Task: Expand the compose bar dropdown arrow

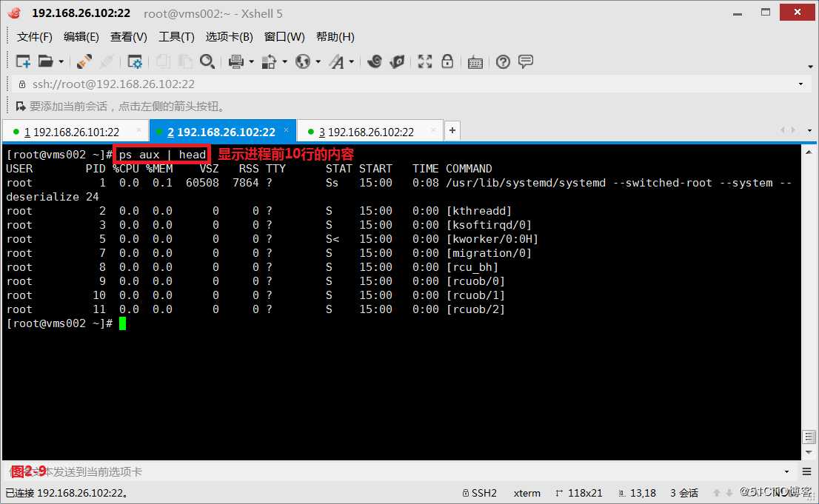Action: coord(786,471)
